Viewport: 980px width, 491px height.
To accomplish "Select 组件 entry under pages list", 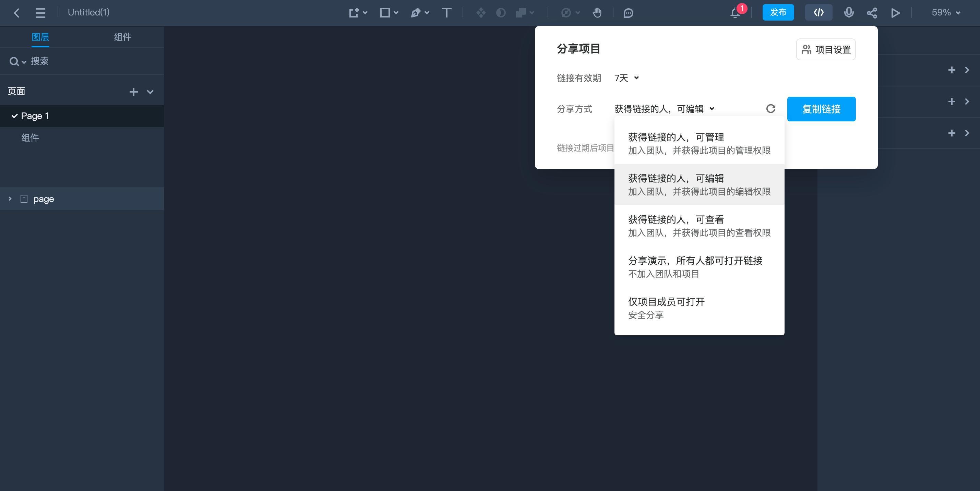I will click(x=82, y=138).
